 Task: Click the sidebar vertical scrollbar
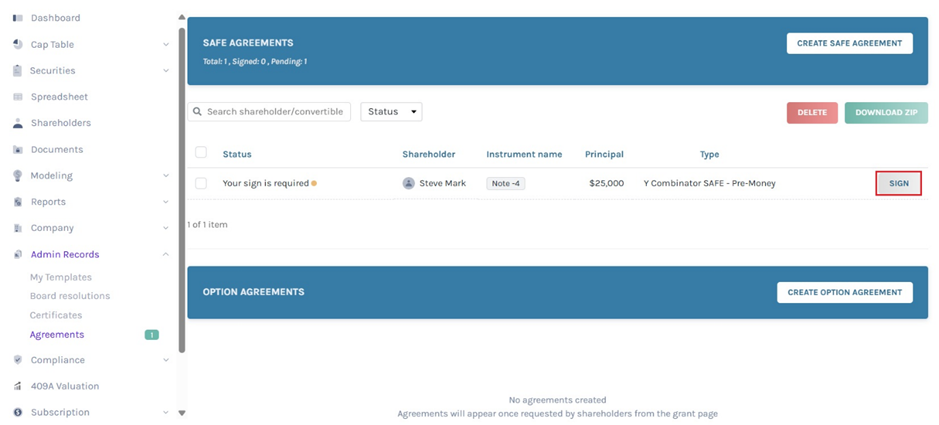(181, 190)
